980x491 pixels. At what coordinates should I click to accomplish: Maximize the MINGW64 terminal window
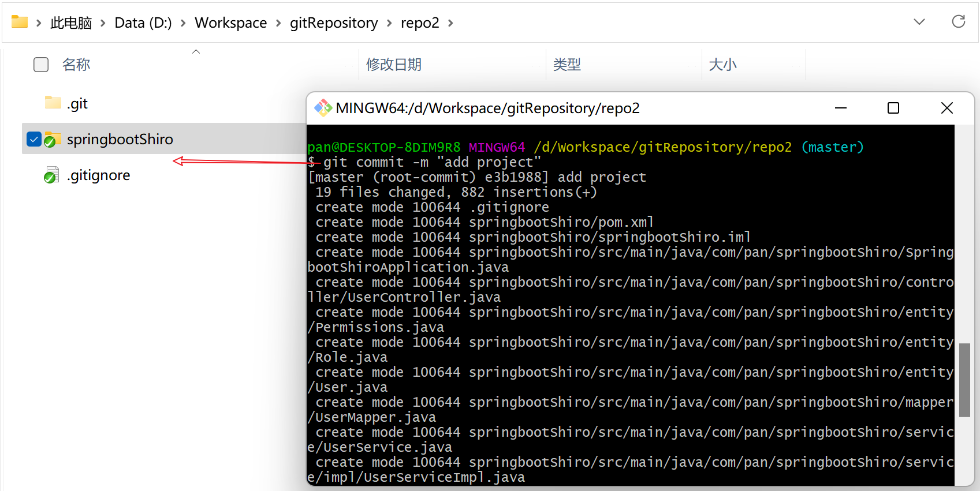[893, 108]
